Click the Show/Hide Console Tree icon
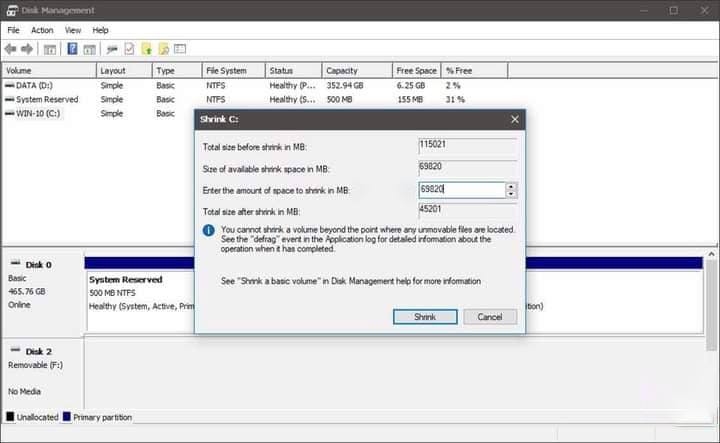 point(50,48)
